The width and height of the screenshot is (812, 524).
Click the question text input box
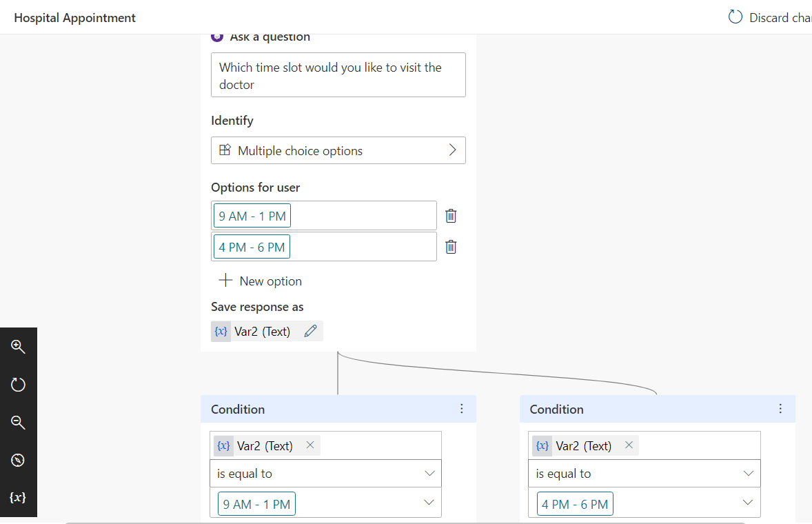pyautogui.click(x=338, y=75)
